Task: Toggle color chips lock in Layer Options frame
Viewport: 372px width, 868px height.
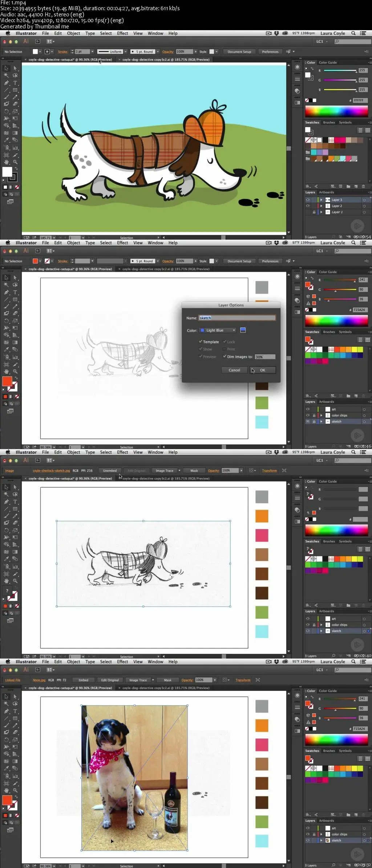Action: [x=314, y=415]
